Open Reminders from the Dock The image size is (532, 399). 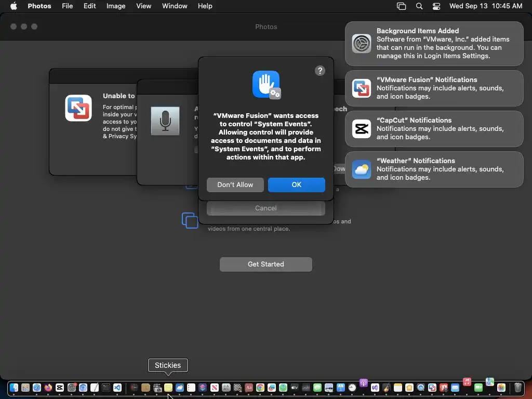[x=191, y=388]
